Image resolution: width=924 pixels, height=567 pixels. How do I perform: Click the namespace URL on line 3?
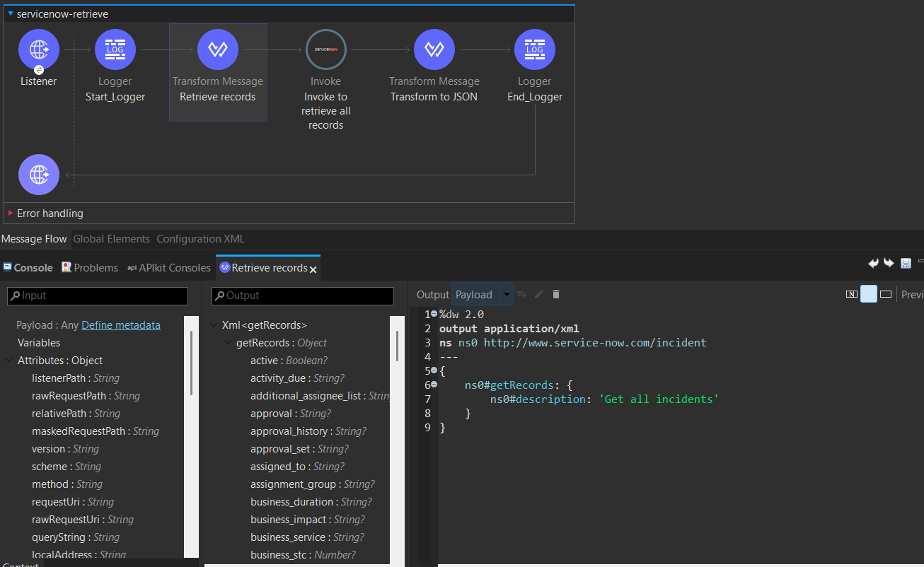tap(595, 343)
